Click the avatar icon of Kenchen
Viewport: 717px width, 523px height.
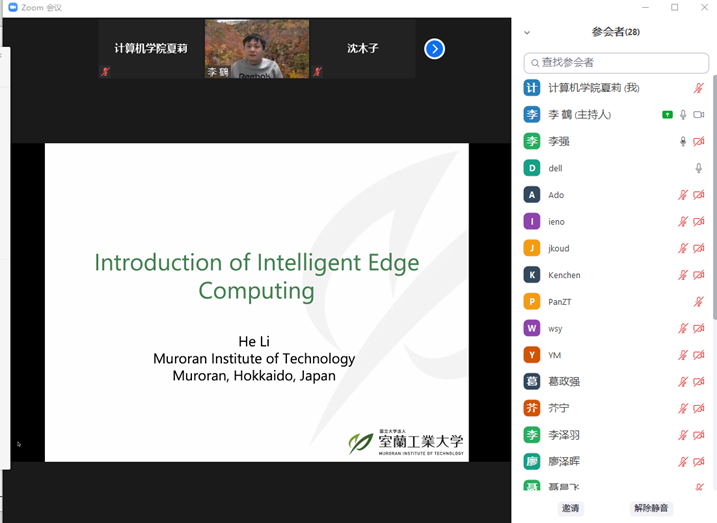(x=532, y=275)
